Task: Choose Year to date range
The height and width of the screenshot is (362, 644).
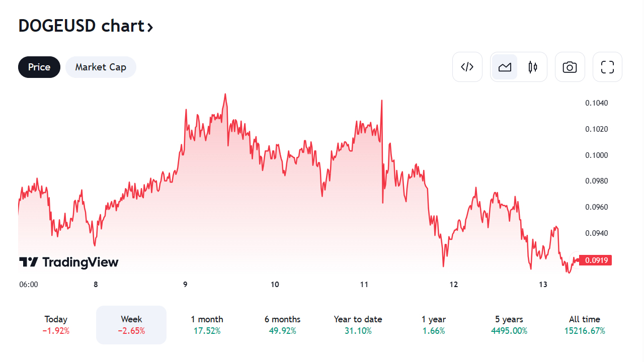Action: 358,325
